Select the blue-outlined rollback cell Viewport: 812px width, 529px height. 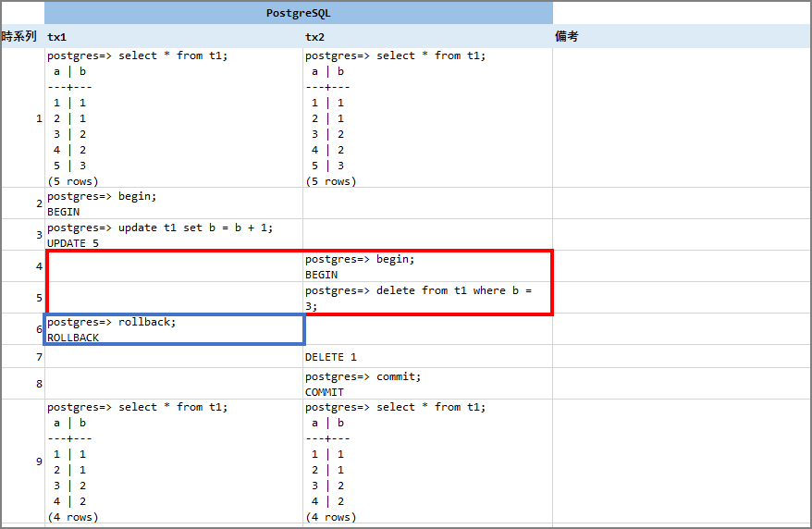click(174, 329)
